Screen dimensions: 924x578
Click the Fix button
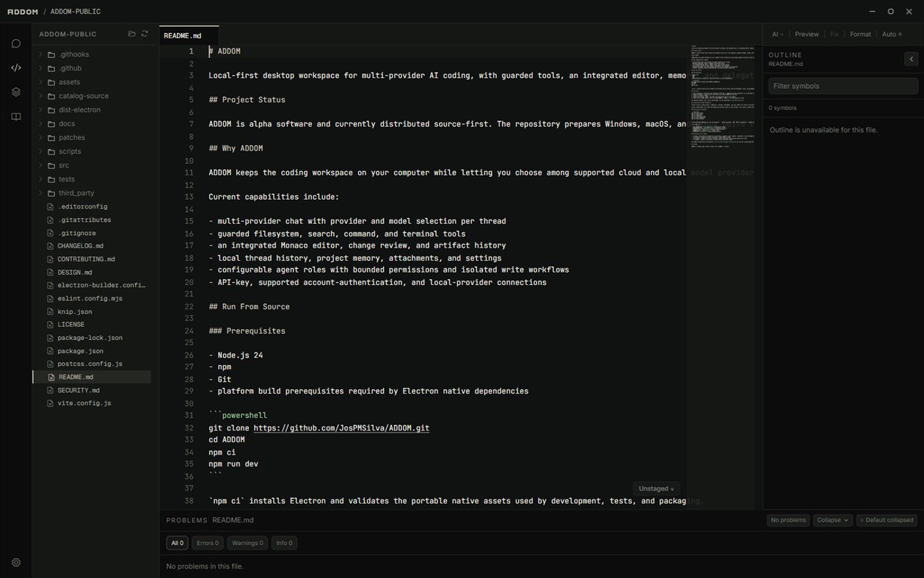pos(834,34)
